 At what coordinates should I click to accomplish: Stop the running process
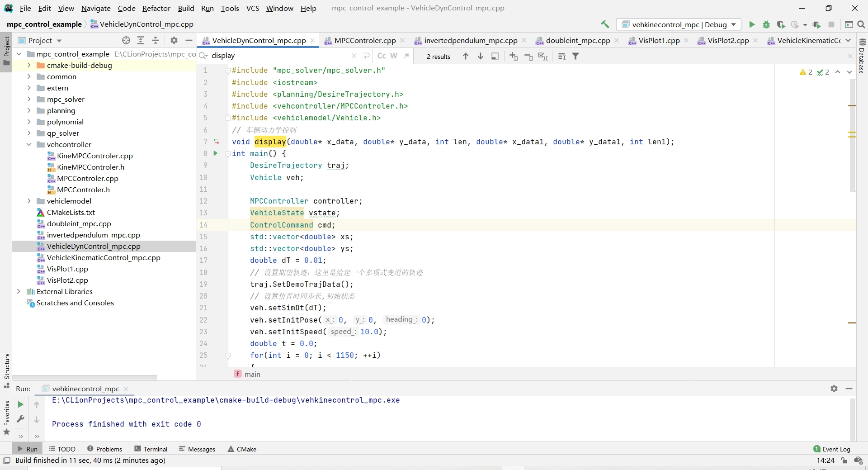click(x=832, y=25)
